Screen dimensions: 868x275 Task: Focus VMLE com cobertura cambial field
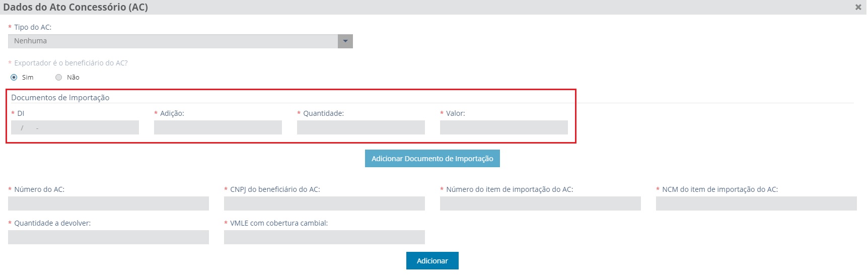[x=324, y=237]
